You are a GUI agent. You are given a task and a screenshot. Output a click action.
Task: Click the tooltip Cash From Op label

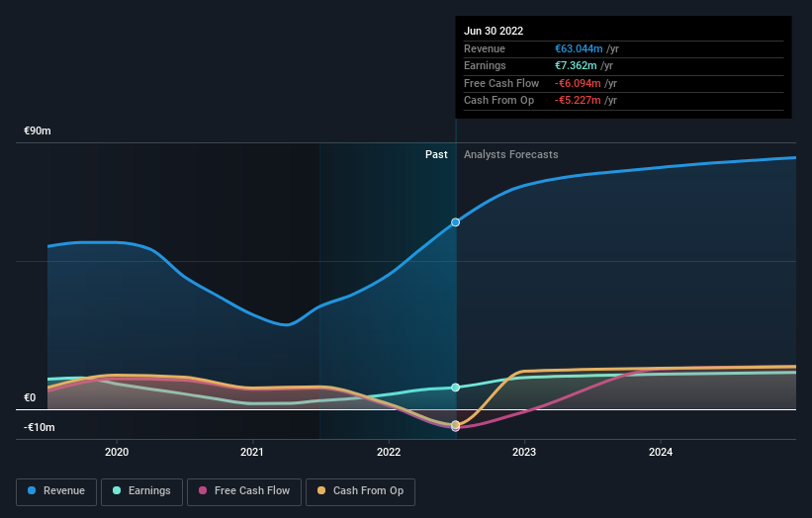pyautogui.click(x=498, y=101)
